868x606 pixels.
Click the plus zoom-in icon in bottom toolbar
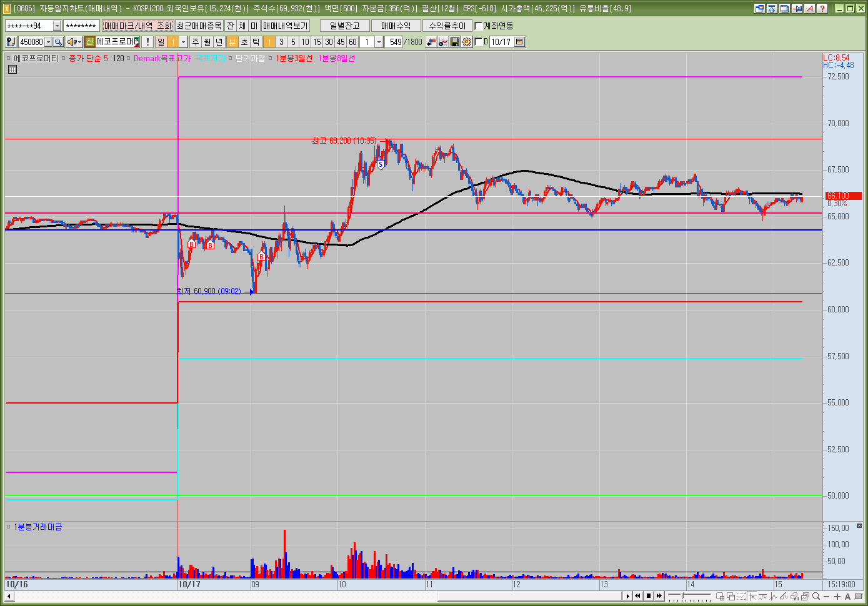(837, 597)
